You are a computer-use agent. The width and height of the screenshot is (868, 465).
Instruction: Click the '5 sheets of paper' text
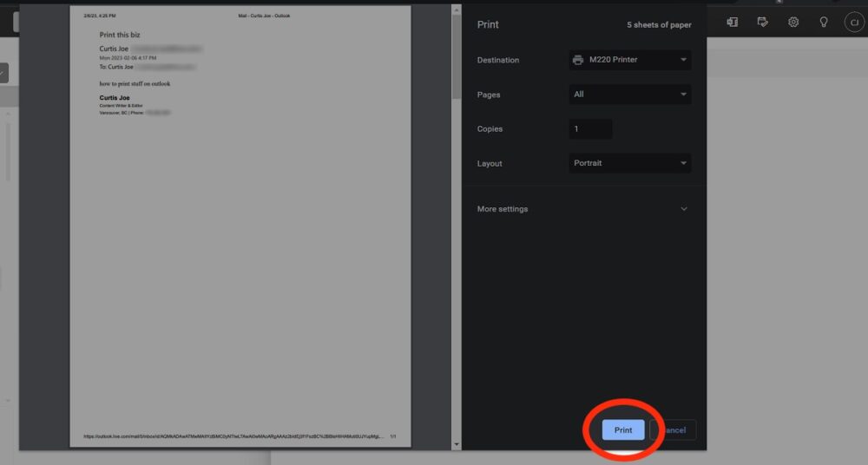(x=659, y=25)
